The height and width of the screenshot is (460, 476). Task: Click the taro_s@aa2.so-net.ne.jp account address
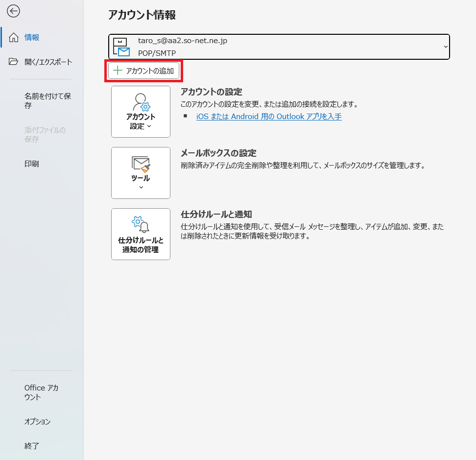[x=182, y=41]
